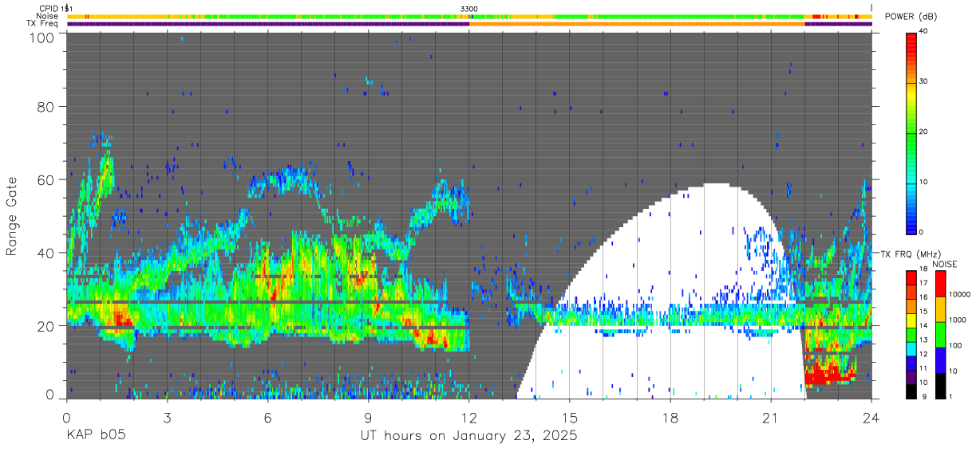The height and width of the screenshot is (452, 980).
Task: Click the orange swatch in NOISE legend
Action: [942, 309]
